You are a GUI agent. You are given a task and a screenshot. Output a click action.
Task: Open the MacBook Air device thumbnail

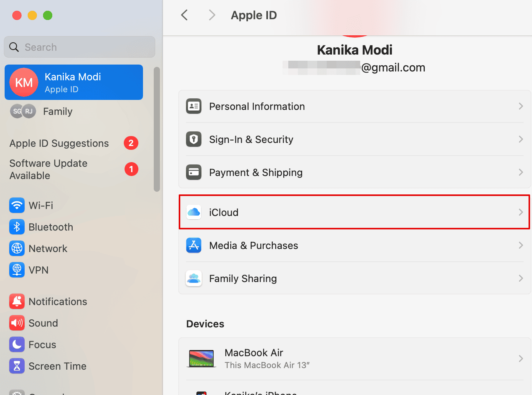(x=201, y=358)
